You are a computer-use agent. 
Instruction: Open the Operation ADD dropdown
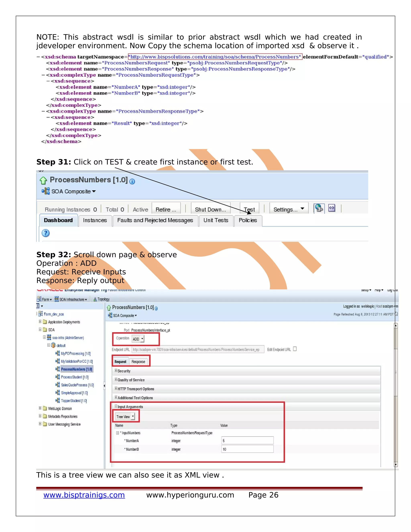pos(138,339)
